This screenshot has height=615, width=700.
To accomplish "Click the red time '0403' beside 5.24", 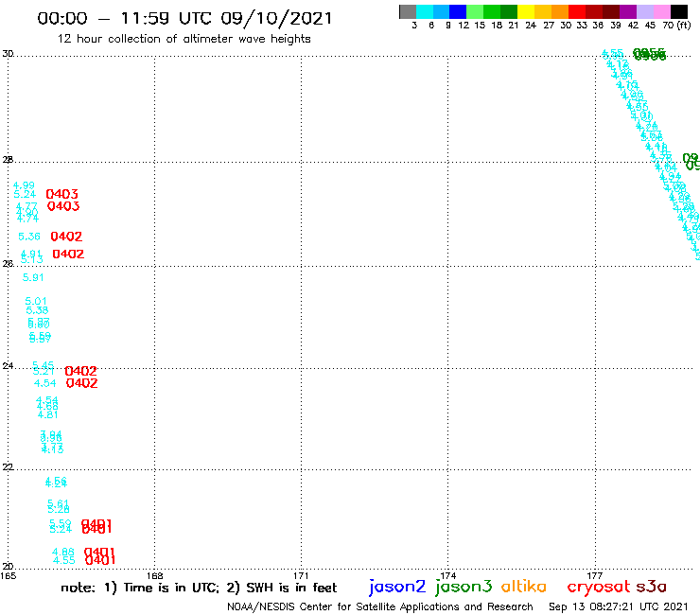I will click(x=62, y=194).
